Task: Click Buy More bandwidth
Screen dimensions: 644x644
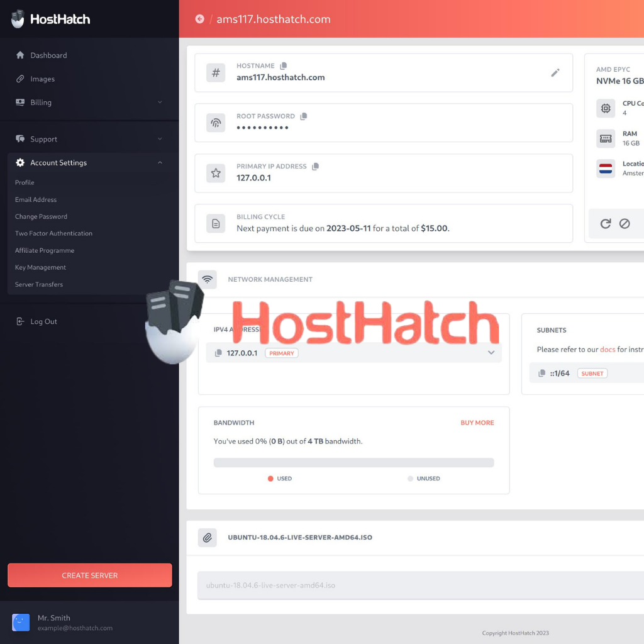Action: tap(477, 423)
